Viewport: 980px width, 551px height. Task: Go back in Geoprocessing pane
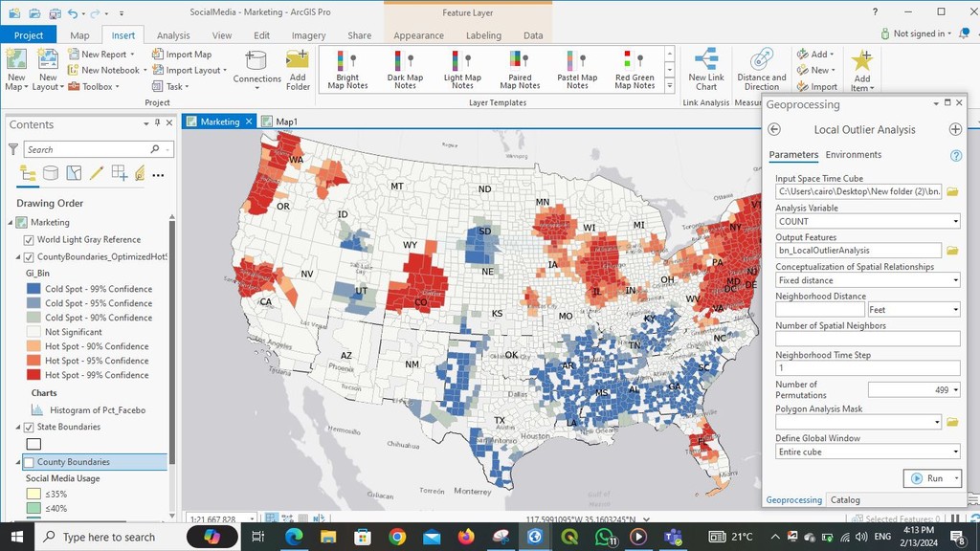pos(773,129)
